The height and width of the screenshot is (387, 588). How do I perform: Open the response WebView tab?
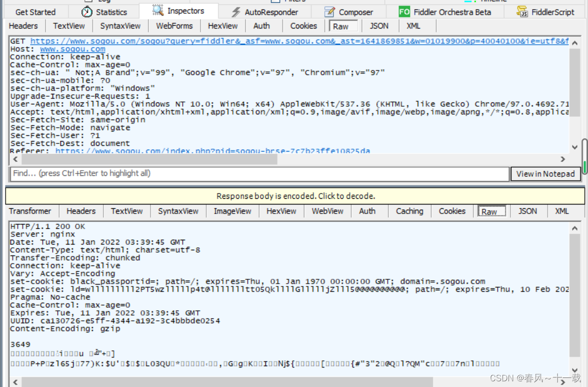328,211
